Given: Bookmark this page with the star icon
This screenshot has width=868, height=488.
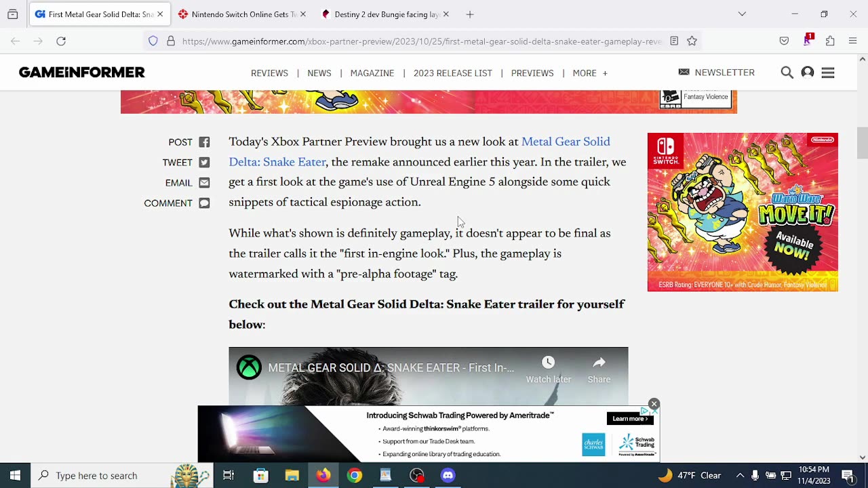Looking at the screenshot, I should [x=692, y=41].
